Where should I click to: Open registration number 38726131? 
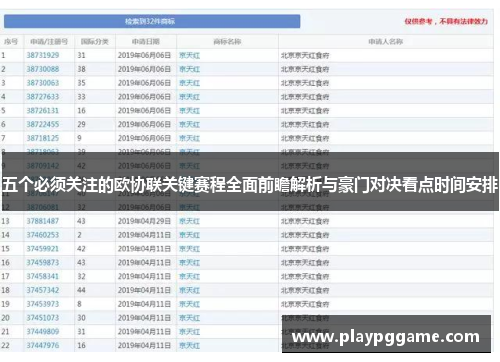tap(43, 111)
